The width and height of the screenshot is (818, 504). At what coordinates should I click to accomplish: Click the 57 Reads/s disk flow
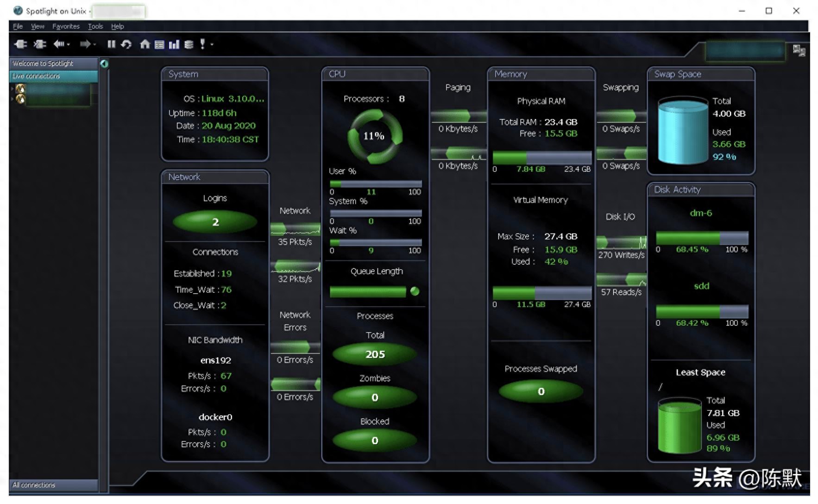tap(621, 279)
